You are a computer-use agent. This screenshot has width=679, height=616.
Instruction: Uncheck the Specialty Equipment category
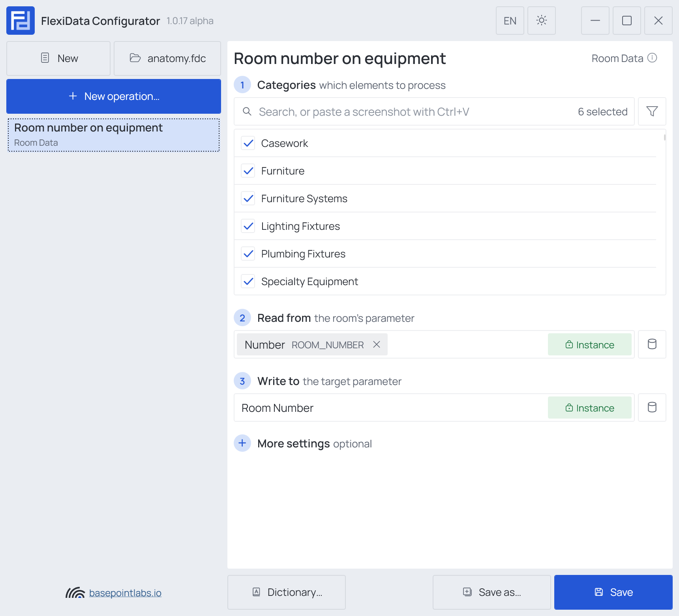pos(248,281)
